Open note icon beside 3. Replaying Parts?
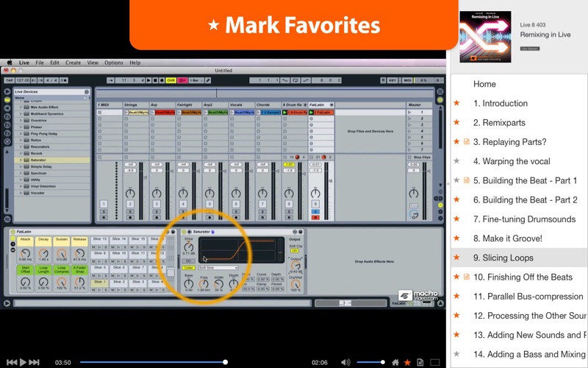The image size is (588, 368). point(467,141)
